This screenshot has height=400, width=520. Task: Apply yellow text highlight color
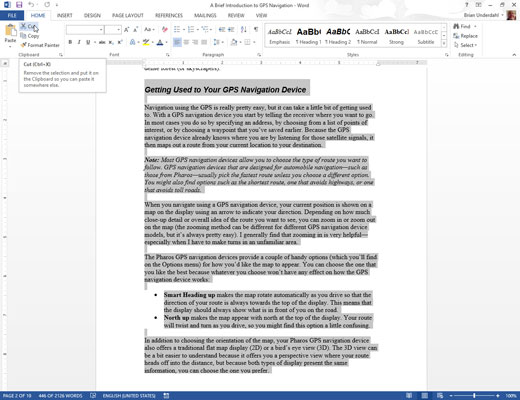click(146, 42)
